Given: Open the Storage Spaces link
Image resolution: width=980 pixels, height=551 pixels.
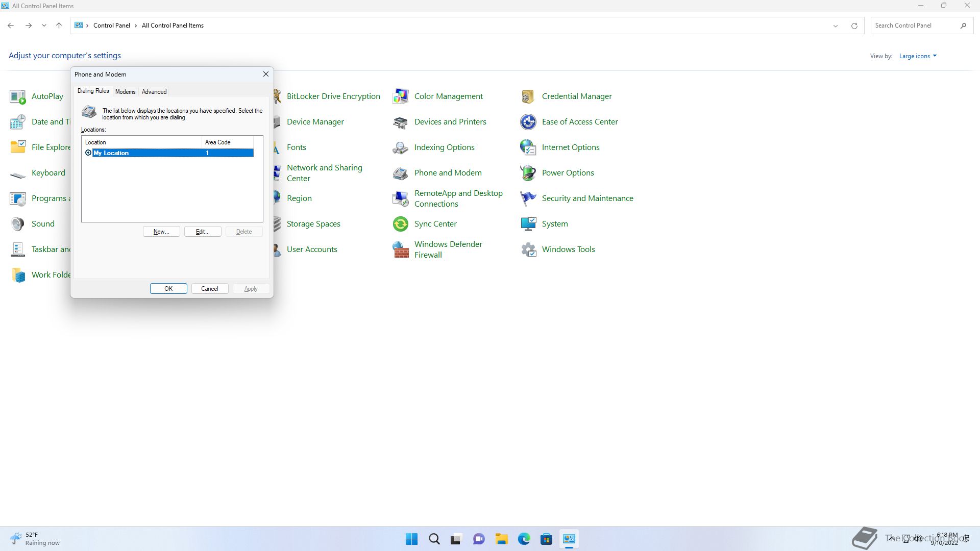Looking at the screenshot, I should 313,224.
